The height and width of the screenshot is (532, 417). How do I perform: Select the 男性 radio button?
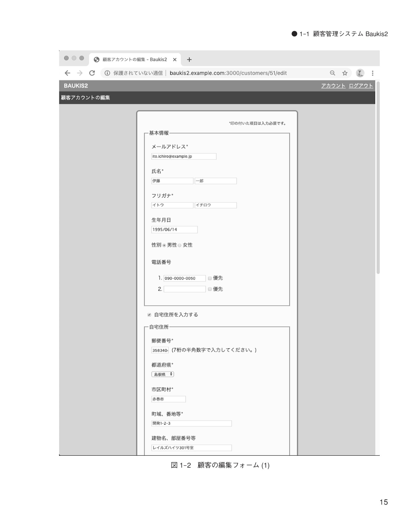pyautogui.click(x=164, y=245)
